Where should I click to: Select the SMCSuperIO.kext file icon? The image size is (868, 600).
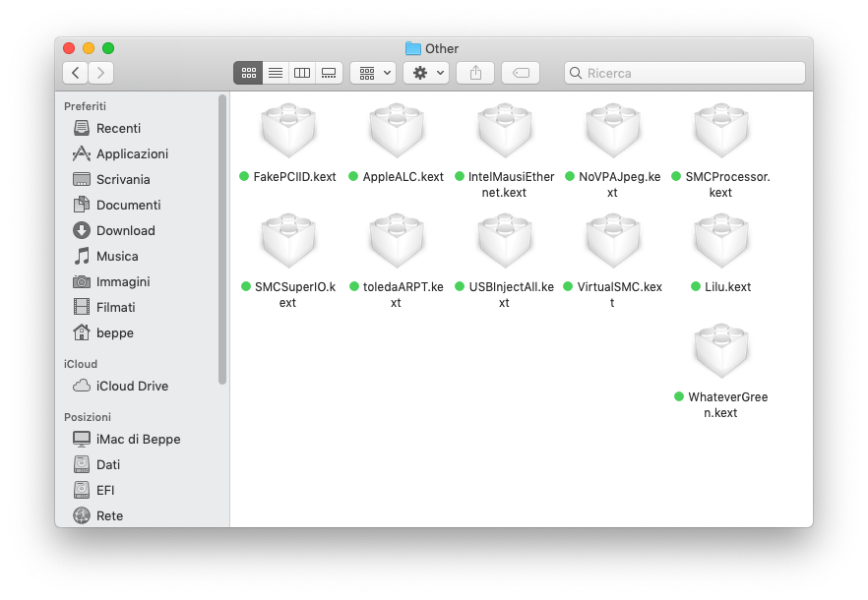[x=288, y=241]
